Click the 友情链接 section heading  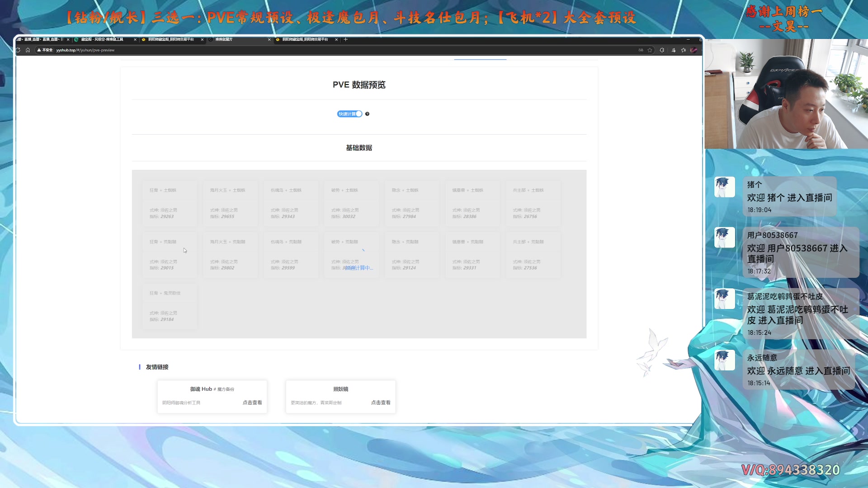(x=157, y=367)
